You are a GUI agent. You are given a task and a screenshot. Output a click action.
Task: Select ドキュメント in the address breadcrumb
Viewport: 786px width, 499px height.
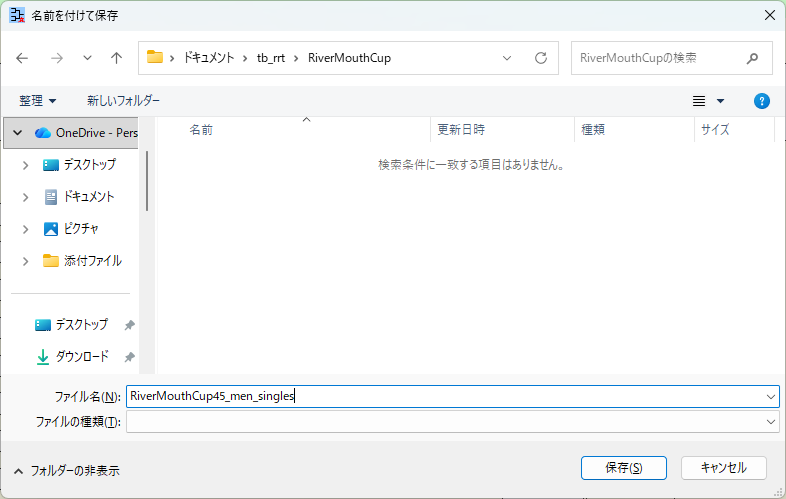coord(209,58)
